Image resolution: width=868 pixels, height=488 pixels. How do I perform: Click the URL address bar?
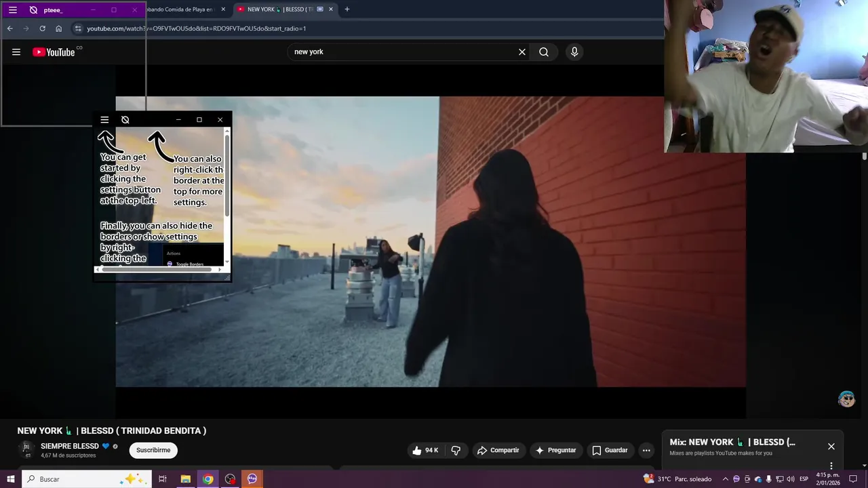366,28
